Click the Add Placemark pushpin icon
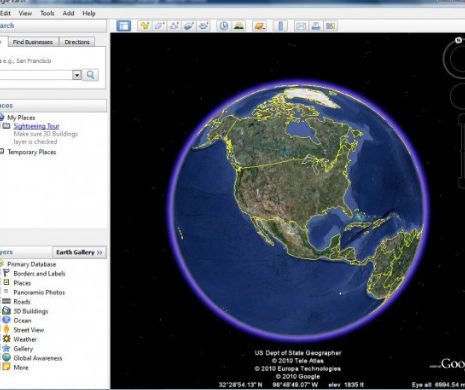The image size is (465, 390). coord(144,26)
